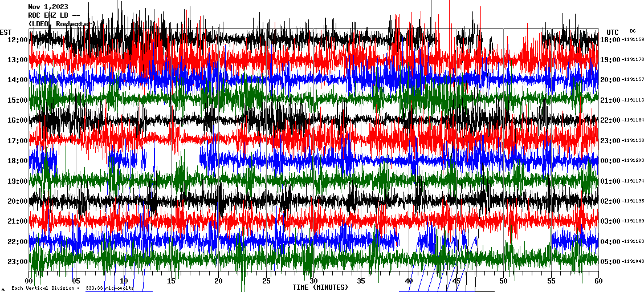Screen dimensions: 644x296
Task: Click the Nov 1, 2023 date label
Action: point(48,7)
